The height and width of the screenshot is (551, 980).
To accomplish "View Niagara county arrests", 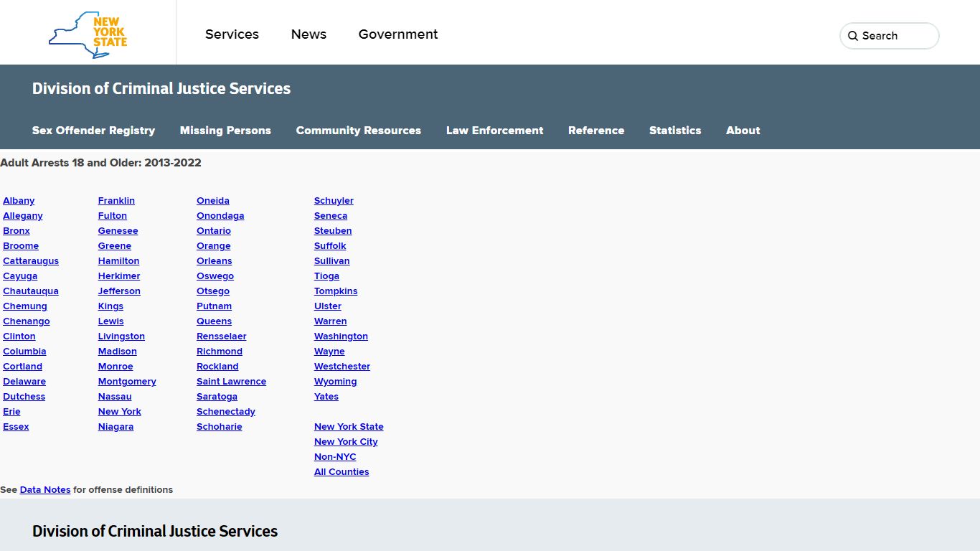I will (116, 427).
